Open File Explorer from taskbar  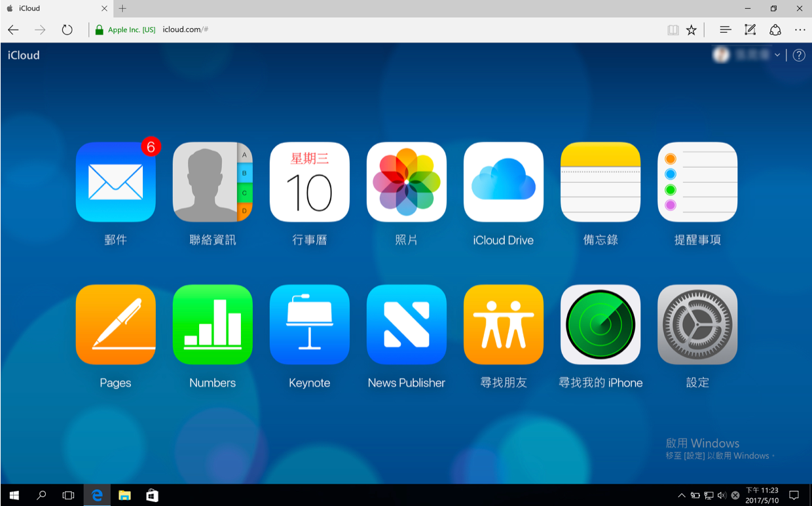[x=124, y=496]
